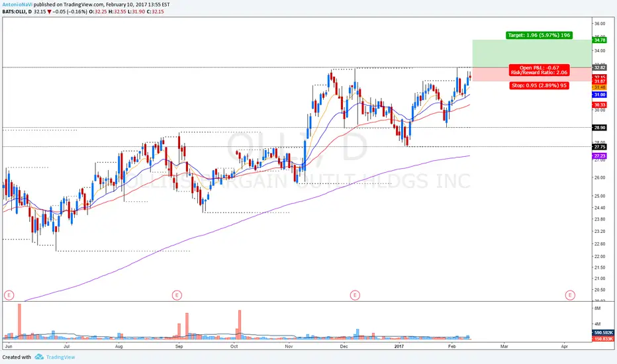Click the TradingView cloud logo icon

click(39, 357)
